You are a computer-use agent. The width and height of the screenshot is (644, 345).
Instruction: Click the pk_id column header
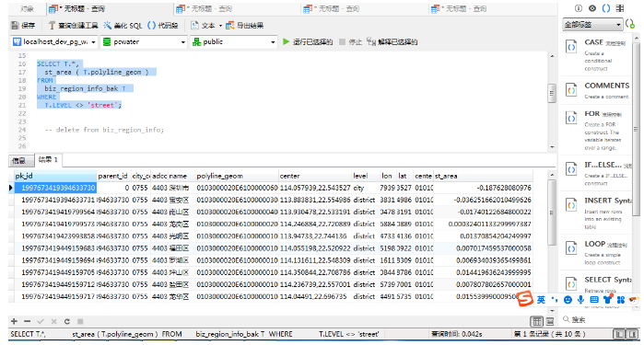pos(55,176)
